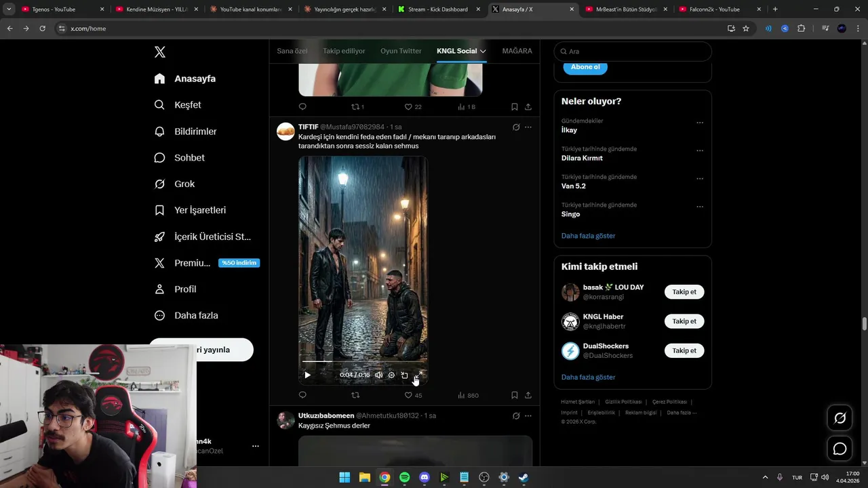Reply to the top tweet

(x=302, y=107)
